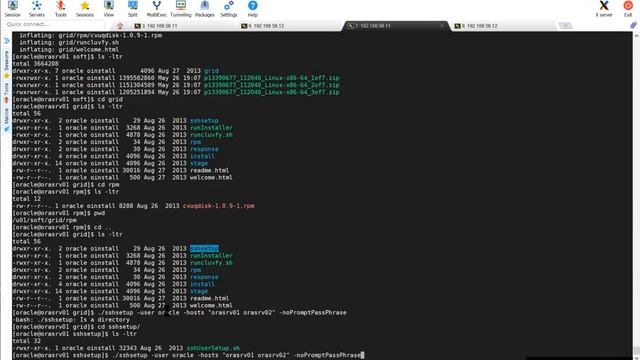Click the 'pwd' command line

58,213
